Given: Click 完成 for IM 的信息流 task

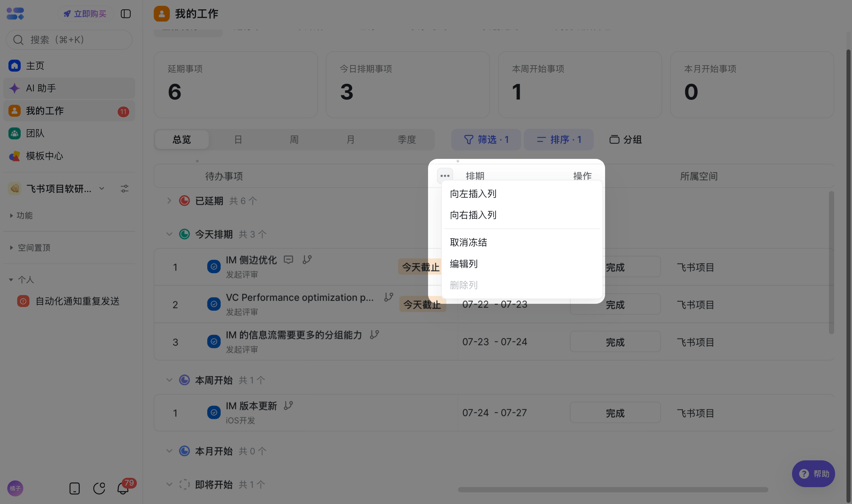Looking at the screenshot, I should [x=615, y=342].
